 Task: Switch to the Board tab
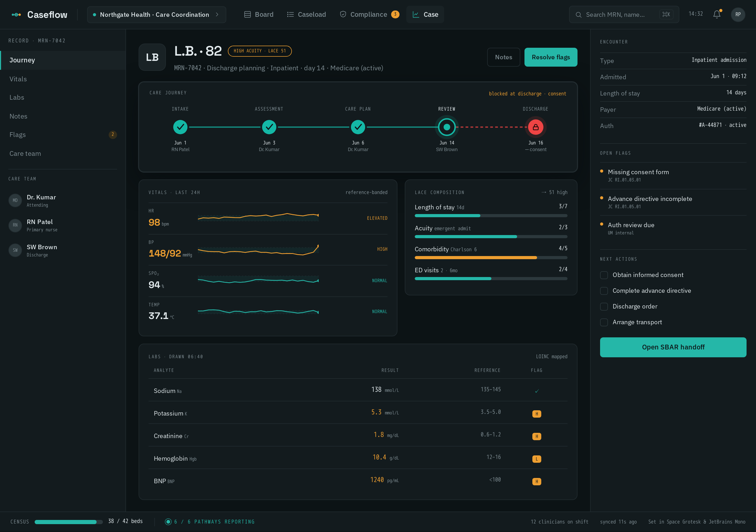tap(259, 14)
